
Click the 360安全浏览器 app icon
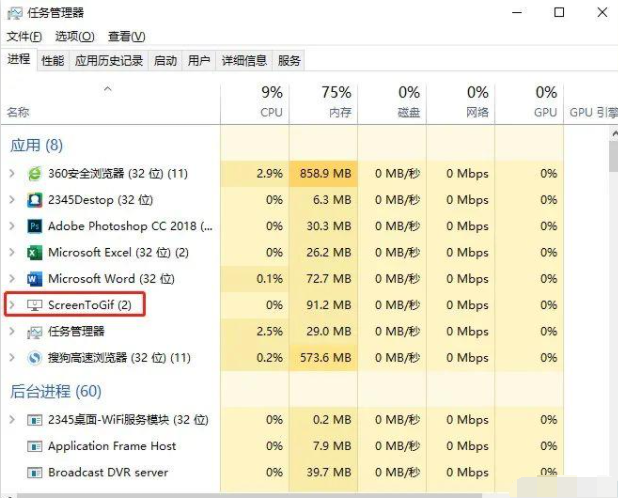(35, 174)
